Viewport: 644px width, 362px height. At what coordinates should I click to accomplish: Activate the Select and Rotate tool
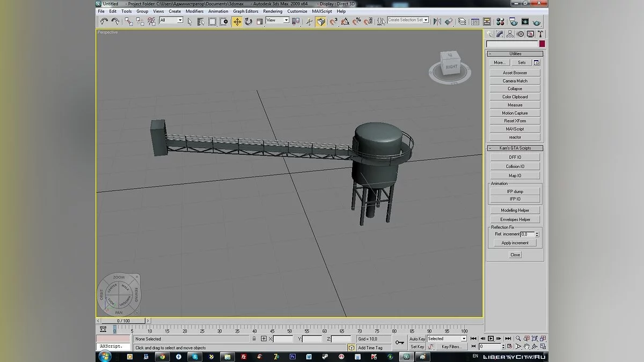tap(248, 21)
